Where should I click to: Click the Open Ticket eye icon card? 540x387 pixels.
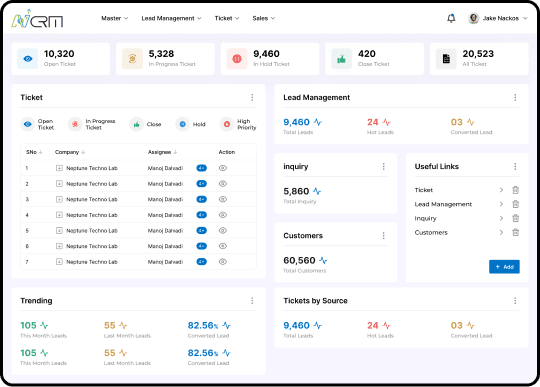pos(28,59)
